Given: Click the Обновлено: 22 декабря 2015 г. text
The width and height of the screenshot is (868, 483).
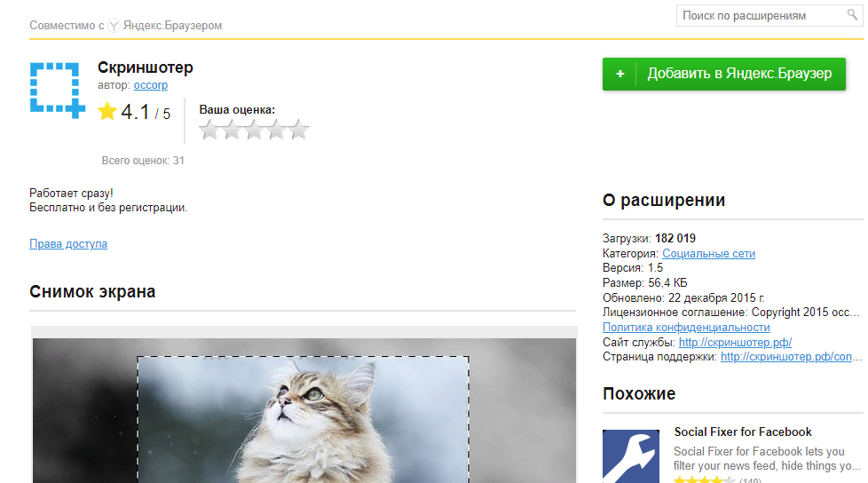Looking at the screenshot, I should (x=683, y=298).
